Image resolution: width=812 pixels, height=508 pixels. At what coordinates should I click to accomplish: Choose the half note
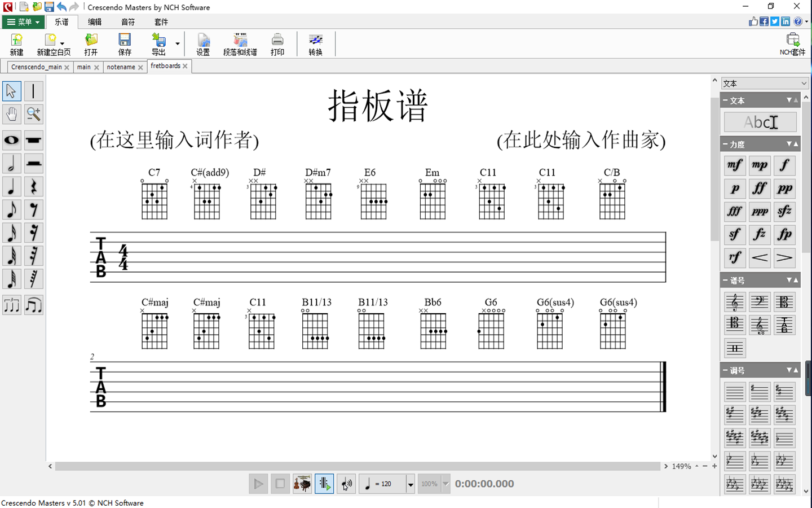click(11, 164)
